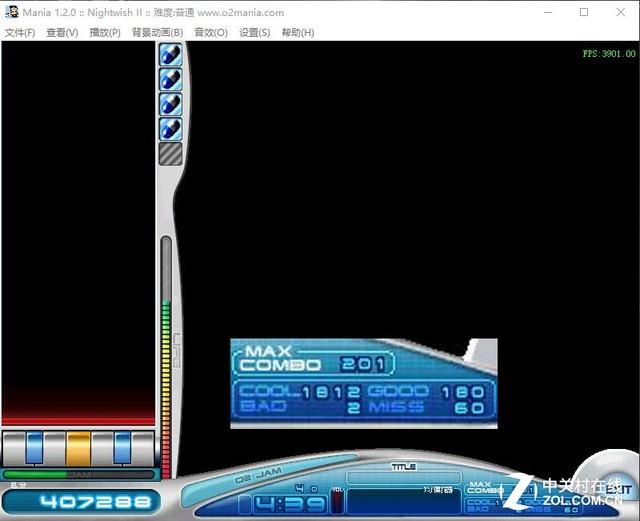Maximize the Mania window

pyautogui.click(x=584, y=12)
